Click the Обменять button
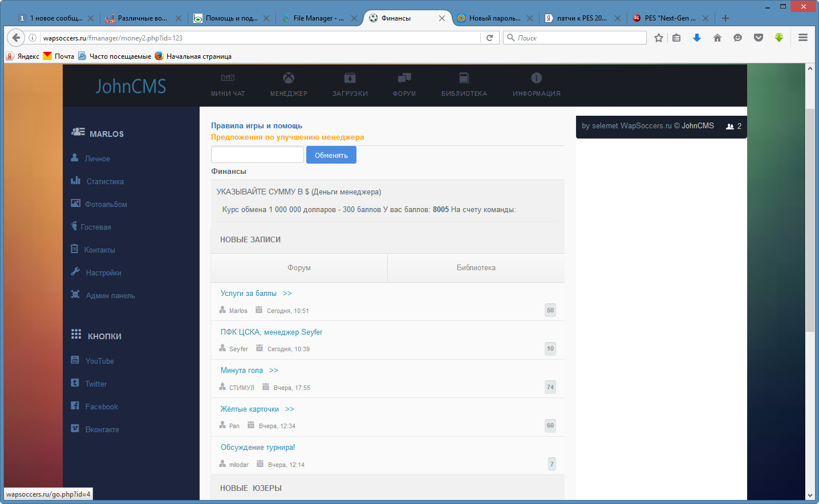Image resolution: width=819 pixels, height=504 pixels. pyautogui.click(x=331, y=155)
